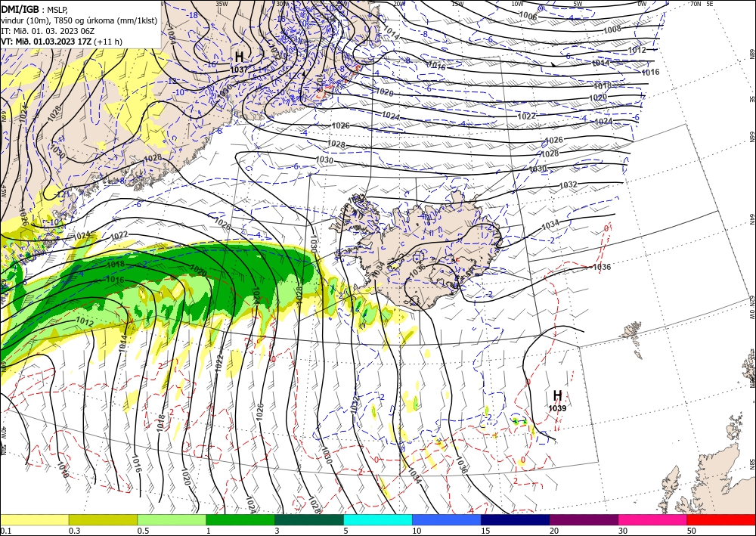Click the pink 30–50 legend swatch
The image size is (756, 536).
653,519
